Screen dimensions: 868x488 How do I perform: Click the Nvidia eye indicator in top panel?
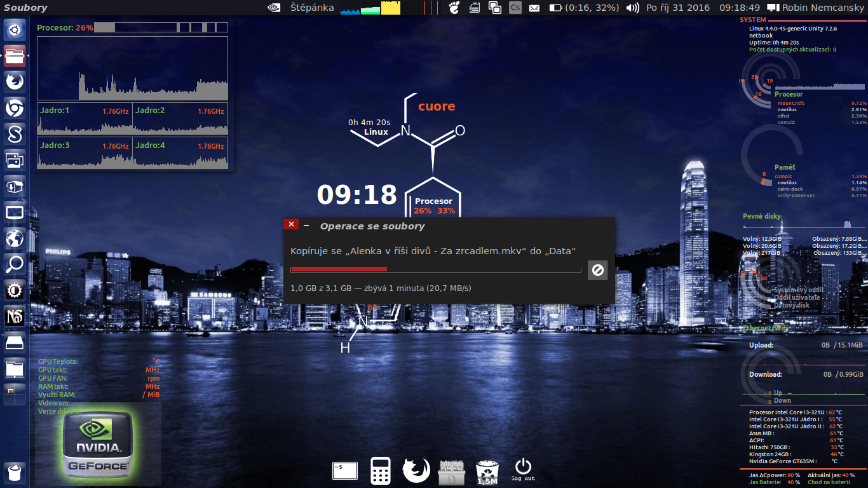(274, 8)
